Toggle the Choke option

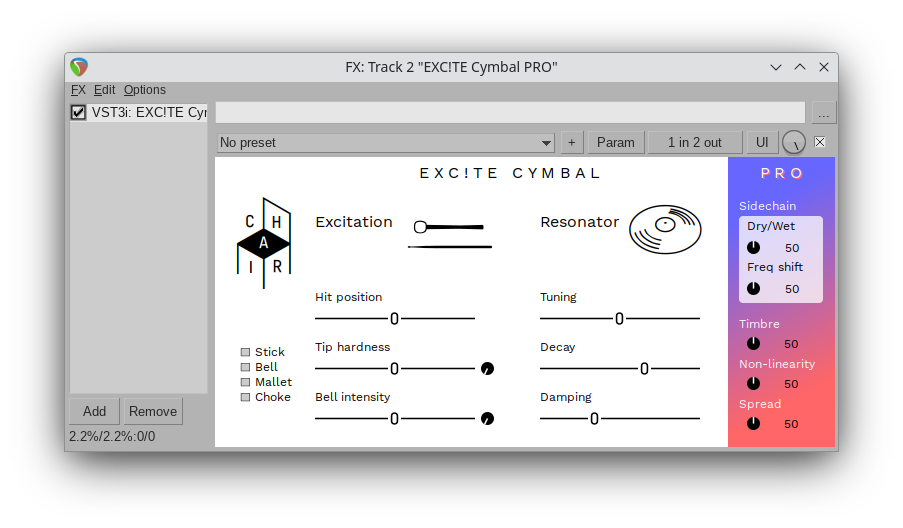pyautogui.click(x=245, y=397)
